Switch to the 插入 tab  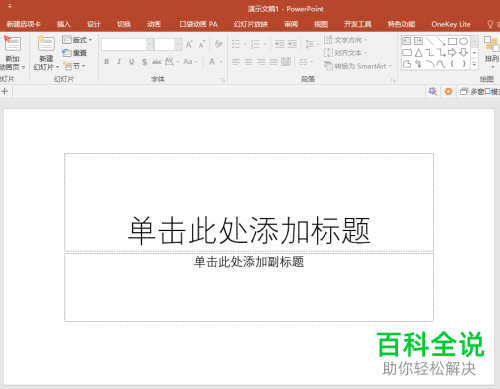coord(63,24)
